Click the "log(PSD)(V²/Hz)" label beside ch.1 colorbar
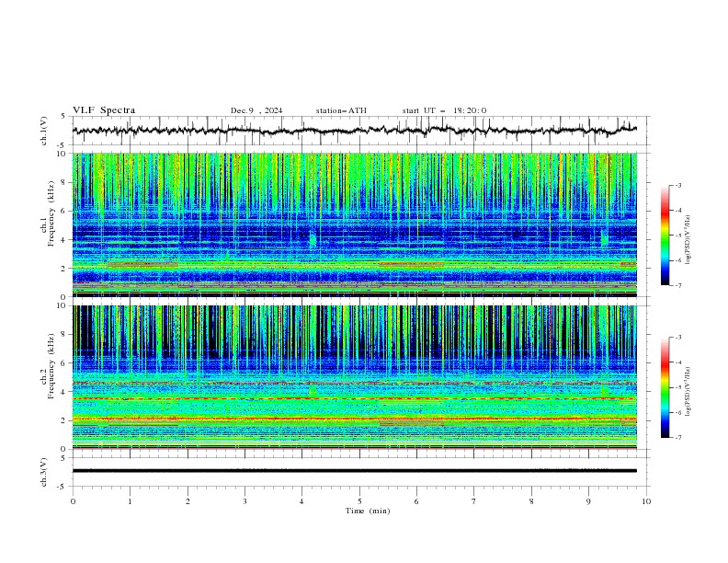Viewport: 728px width, 563px height. click(688, 240)
